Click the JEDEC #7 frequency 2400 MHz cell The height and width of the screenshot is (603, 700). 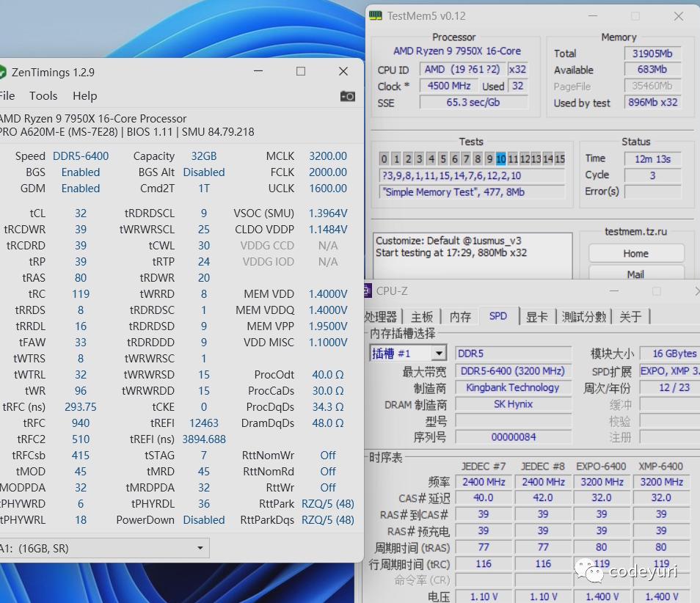(484, 482)
